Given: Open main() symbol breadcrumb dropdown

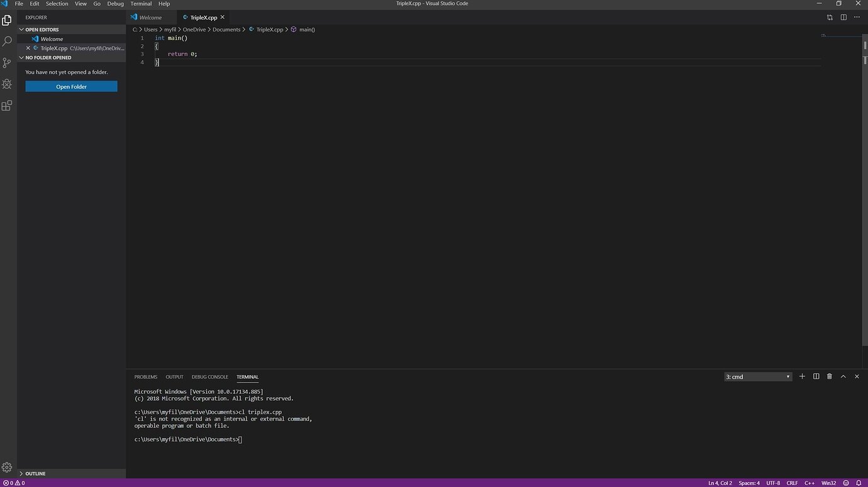Looking at the screenshot, I should [303, 30].
